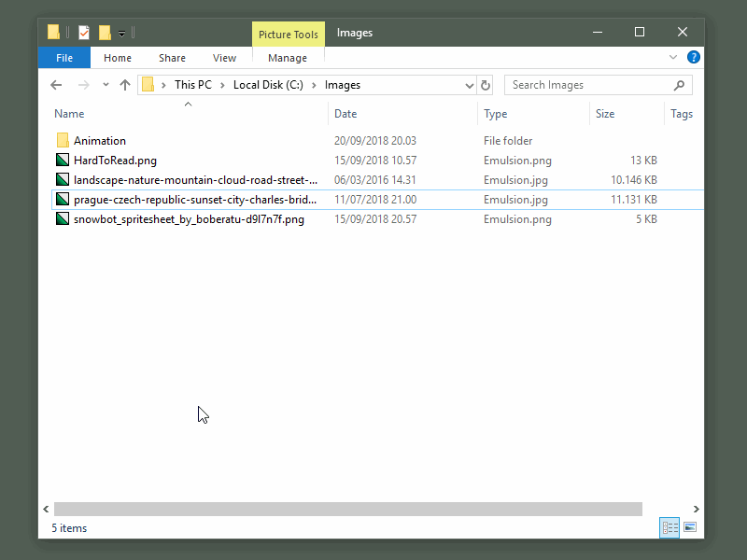Click the address bar folder icon
The width and height of the screenshot is (747, 560).
coord(148,85)
